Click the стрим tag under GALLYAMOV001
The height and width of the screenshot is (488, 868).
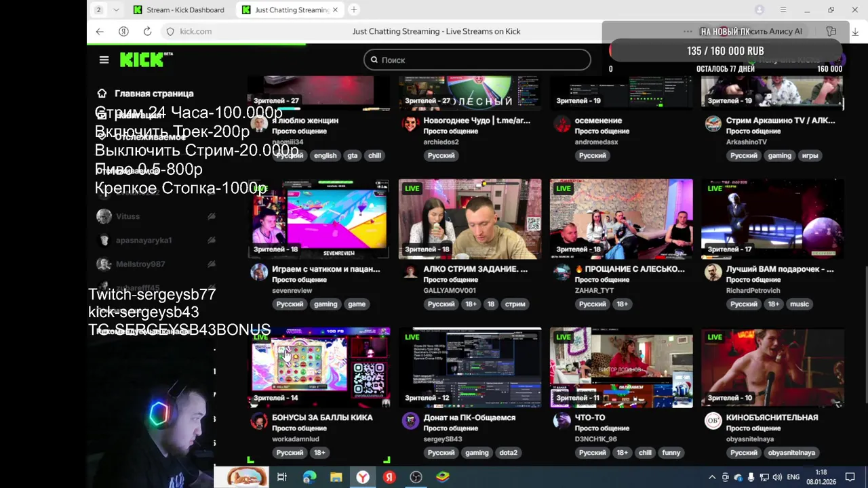tap(515, 304)
